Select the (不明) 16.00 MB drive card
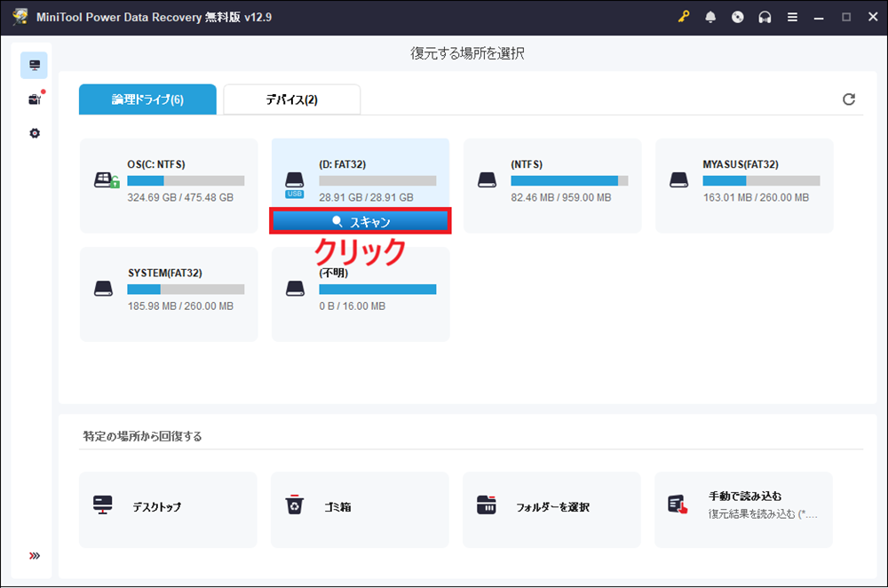Viewport: 888px width, 588px height. (x=361, y=294)
